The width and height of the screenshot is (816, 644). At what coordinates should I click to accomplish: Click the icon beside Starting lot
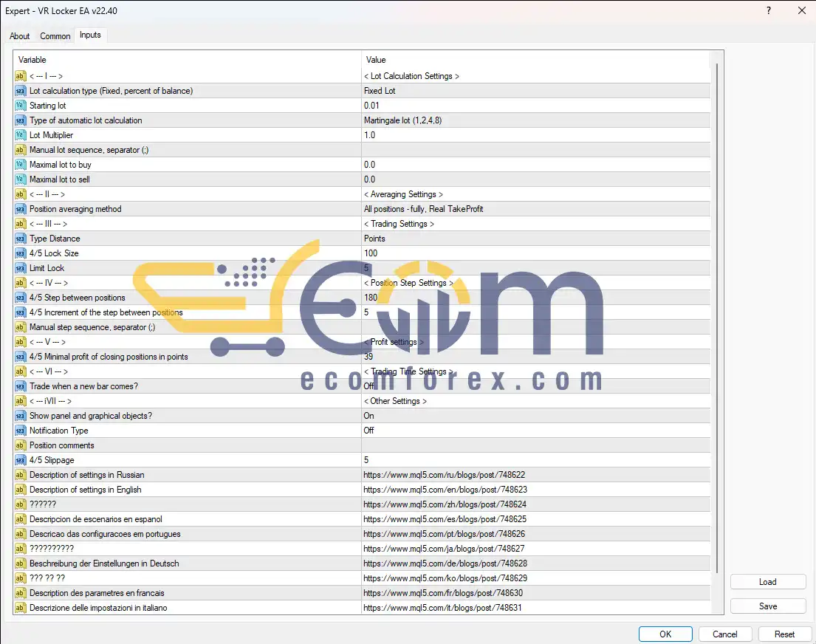(x=20, y=106)
